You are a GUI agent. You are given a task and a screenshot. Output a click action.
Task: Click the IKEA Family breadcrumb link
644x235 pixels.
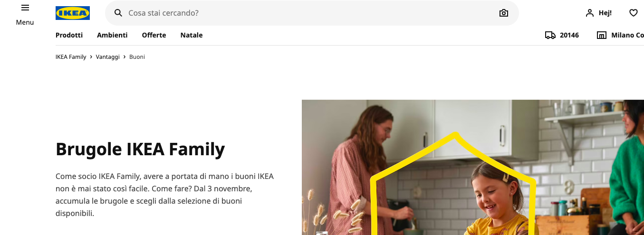click(x=71, y=57)
